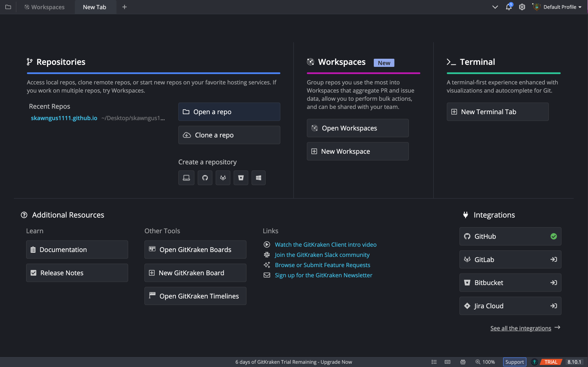Open the GitHub integration
This screenshot has height=367, width=588.
click(x=510, y=237)
